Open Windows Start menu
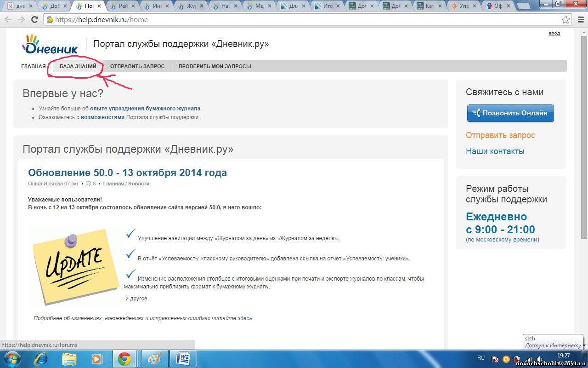The height and width of the screenshot is (368, 588). [x=11, y=358]
